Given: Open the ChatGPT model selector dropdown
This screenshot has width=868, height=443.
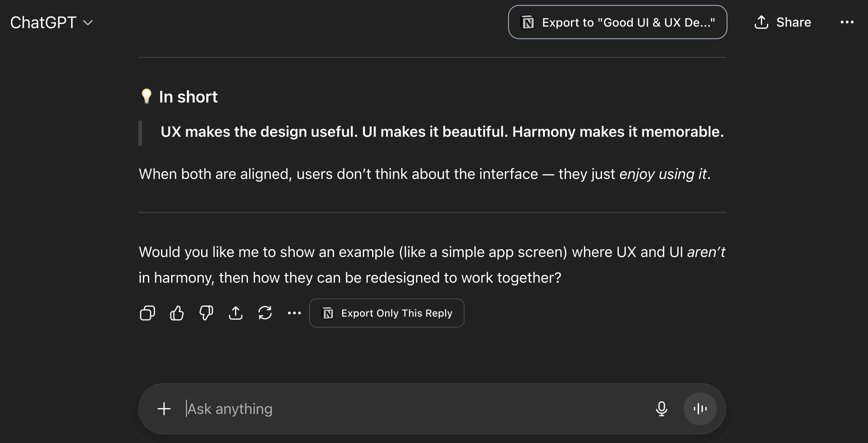Looking at the screenshot, I should [88, 23].
